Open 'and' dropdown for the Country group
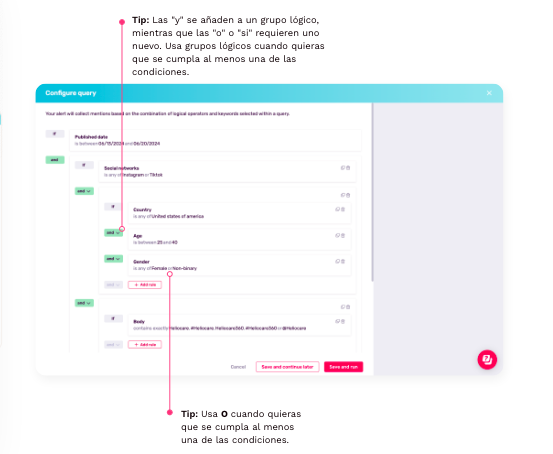This screenshot has height=454, width=553. [x=84, y=191]
